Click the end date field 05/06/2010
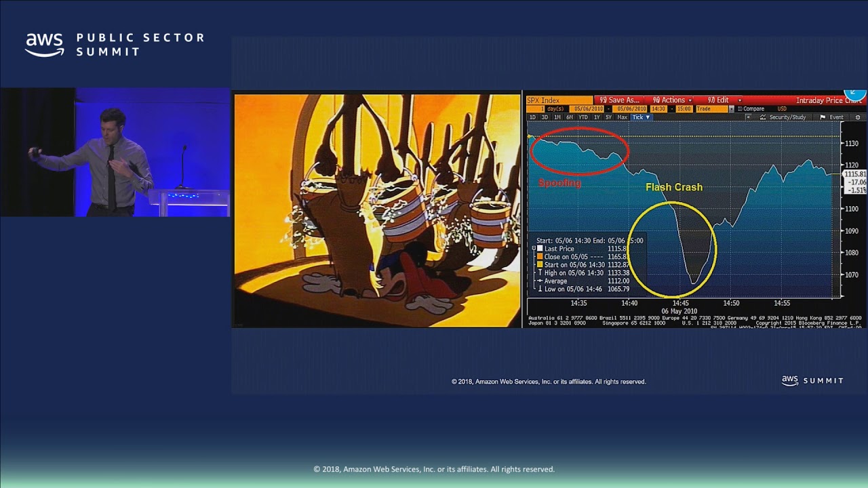This screenshot has height=488, width=868. (x=629, y=109)
